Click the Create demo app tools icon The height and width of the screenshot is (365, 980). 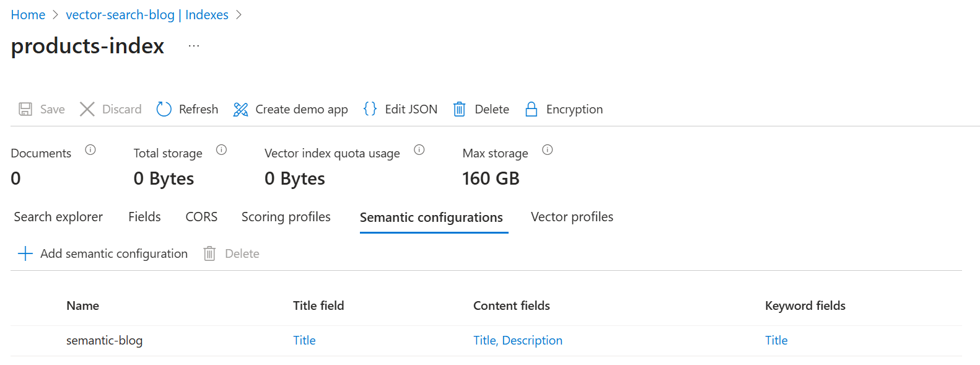[240, 110]
